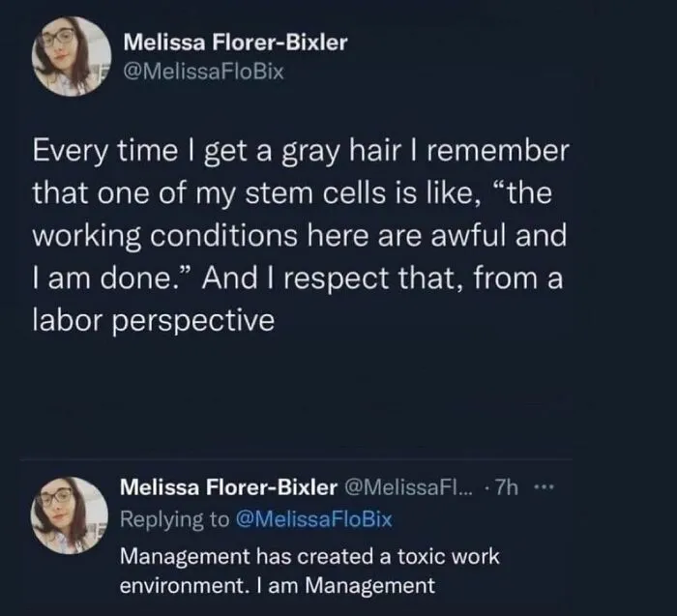Image resolution: width=677 pixels, height=616 pixels.
Task: Click the profile avatar on the main tweet
Action: pos(72,56)
